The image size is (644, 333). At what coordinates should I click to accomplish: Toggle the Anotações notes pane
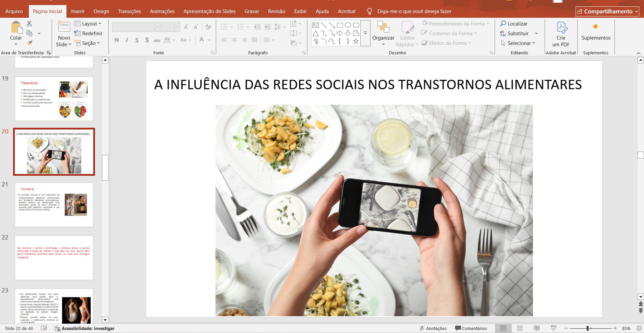(x=433, y=328)
